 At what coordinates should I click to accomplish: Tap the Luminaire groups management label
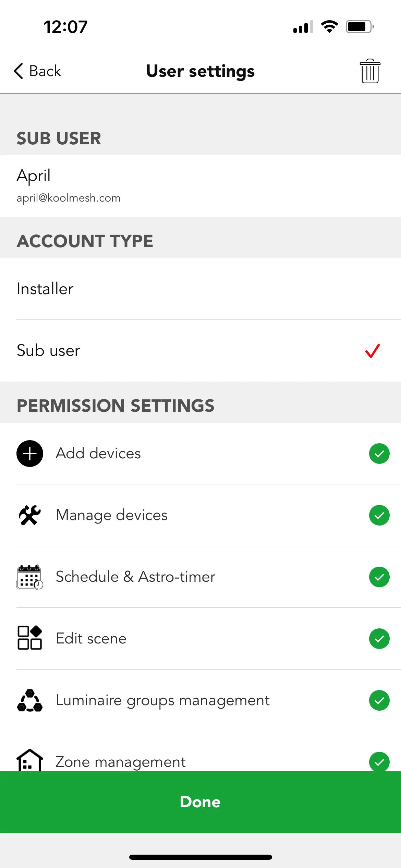click(x=163, y=700)
